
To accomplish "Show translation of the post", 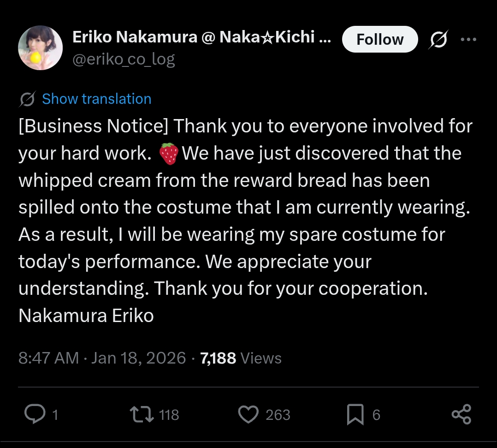I will click(97, 99).
